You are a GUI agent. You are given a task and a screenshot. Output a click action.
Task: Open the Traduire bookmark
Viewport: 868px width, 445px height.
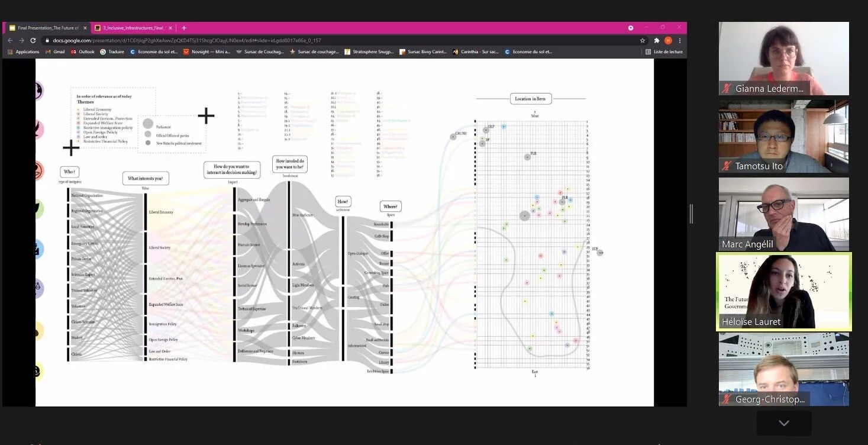[112, 52]
